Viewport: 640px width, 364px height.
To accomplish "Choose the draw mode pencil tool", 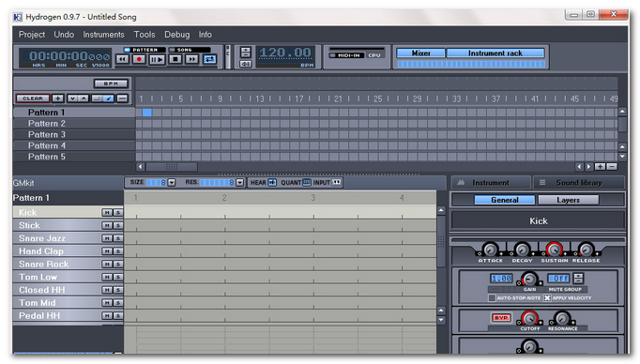I will (108, 99).
